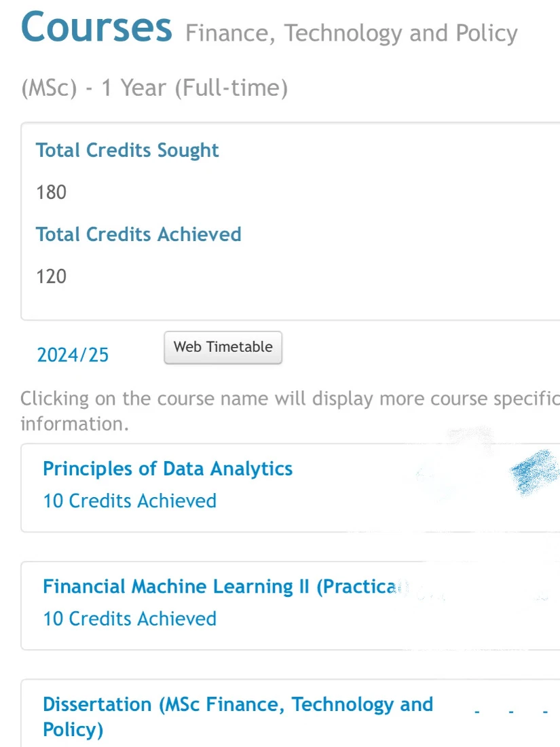Click the Web Timetable button
The image size is (560, 747).
223,347
